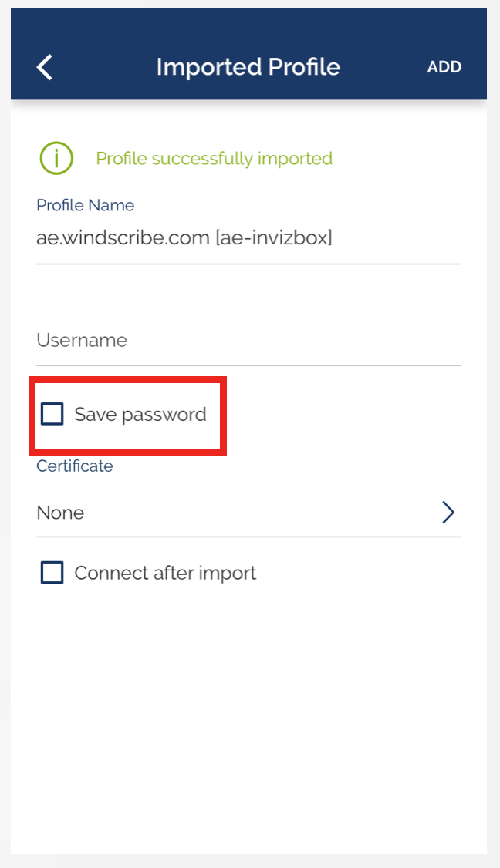Open the Certificate "None" selector value
Image resolution: width=500 pixels, height=868 pixels.
(60, 513)
